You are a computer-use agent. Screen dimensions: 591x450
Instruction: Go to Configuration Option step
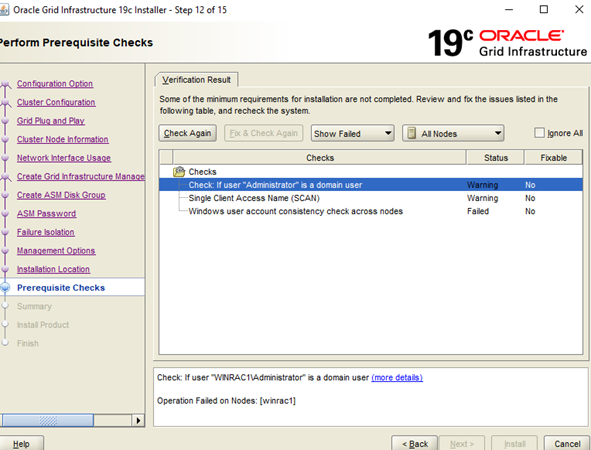click(x=55, y=84)
